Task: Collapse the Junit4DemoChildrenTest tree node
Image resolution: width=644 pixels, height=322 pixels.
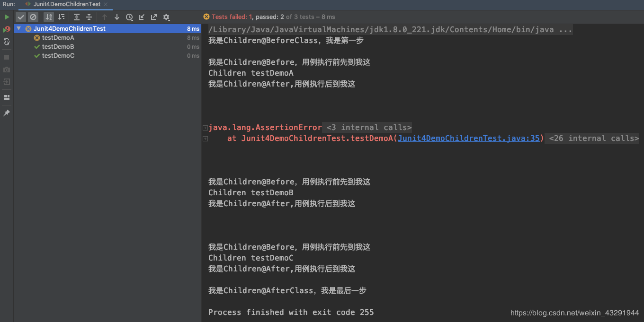Action: click(x=18, y=29)
